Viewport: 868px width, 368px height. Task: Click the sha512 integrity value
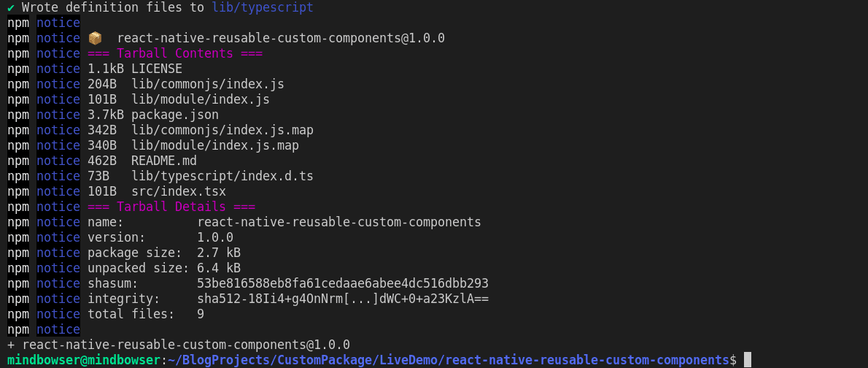pos(342,299)
